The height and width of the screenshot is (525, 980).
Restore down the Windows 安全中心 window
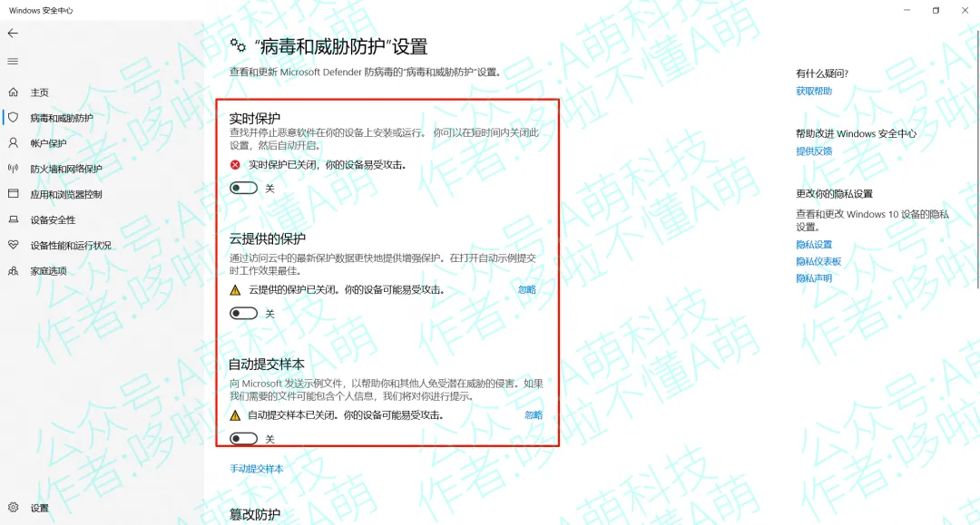click(936, 10)
